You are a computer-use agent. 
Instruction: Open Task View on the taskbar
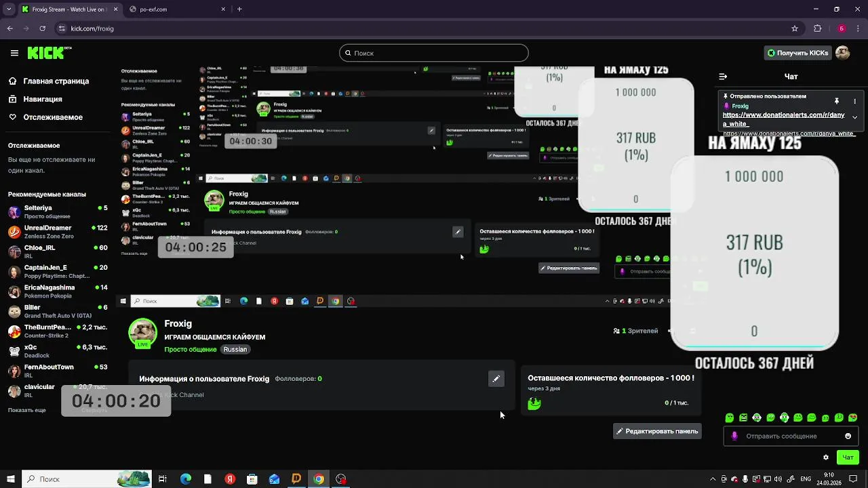163,479
